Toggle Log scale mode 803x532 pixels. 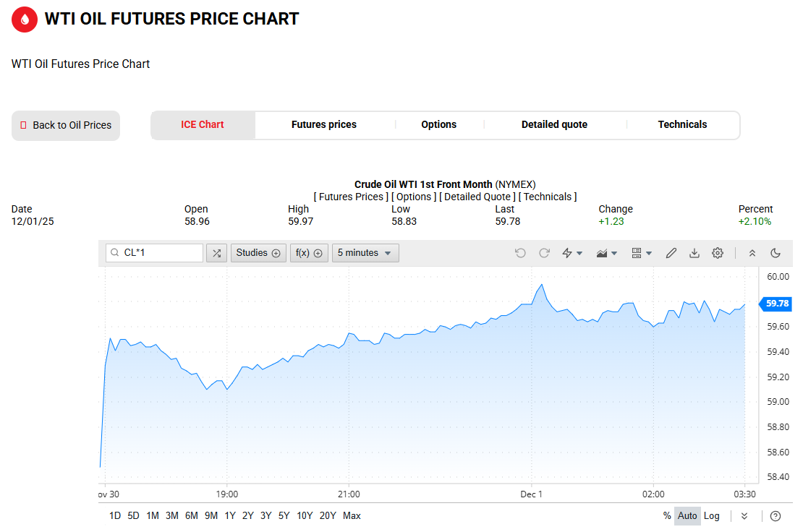point(712,516)
